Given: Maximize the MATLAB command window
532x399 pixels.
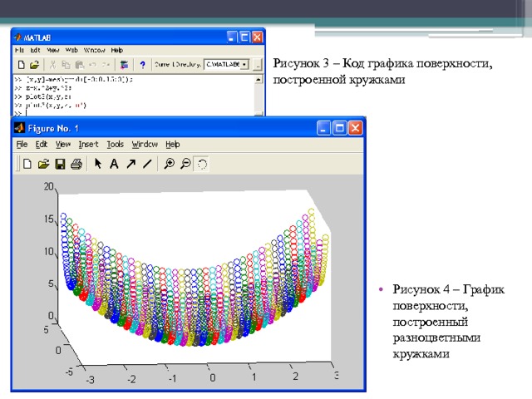Looking at the screenshot, I should click(x=244, y=37).
